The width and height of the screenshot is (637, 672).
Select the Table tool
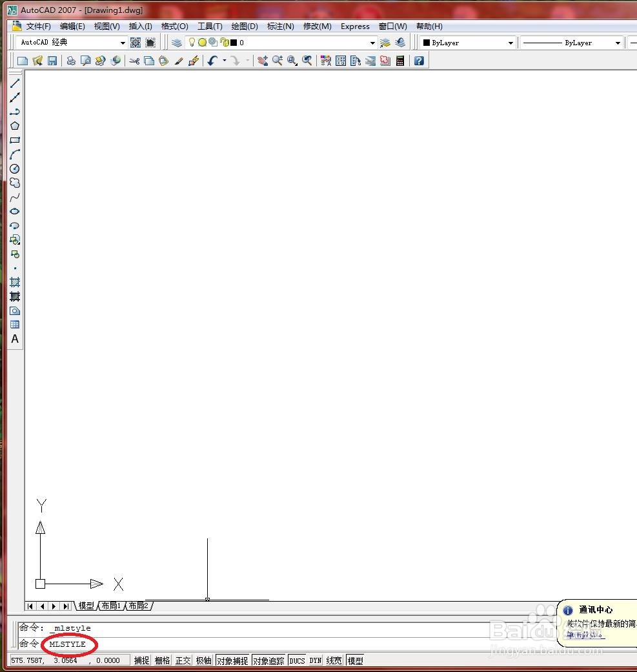click(15, 325)
